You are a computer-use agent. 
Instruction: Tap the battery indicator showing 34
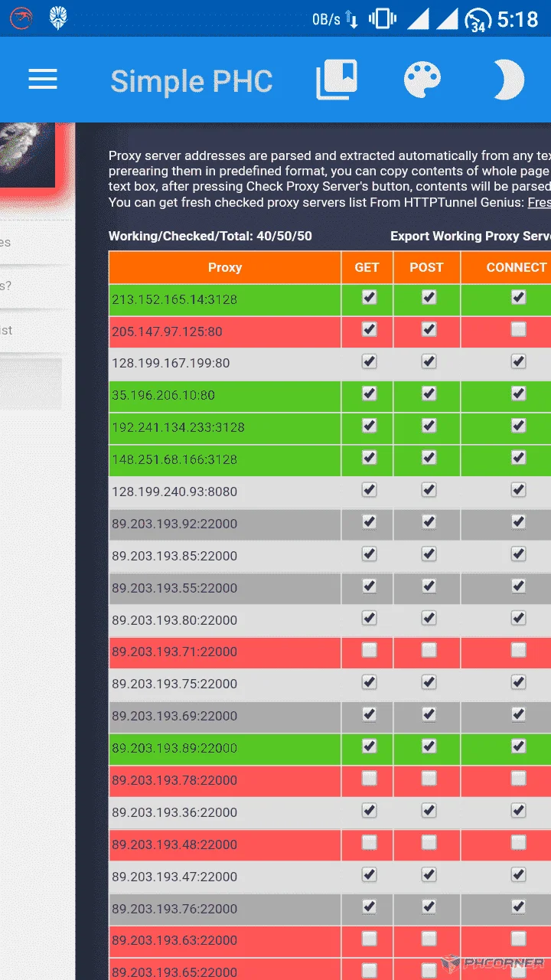[x=478, y=20]
